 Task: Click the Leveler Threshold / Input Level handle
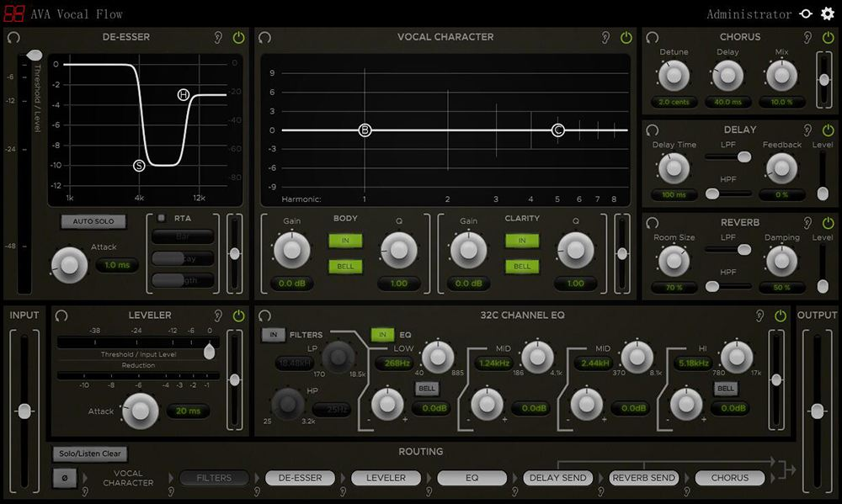coord(210,351)
